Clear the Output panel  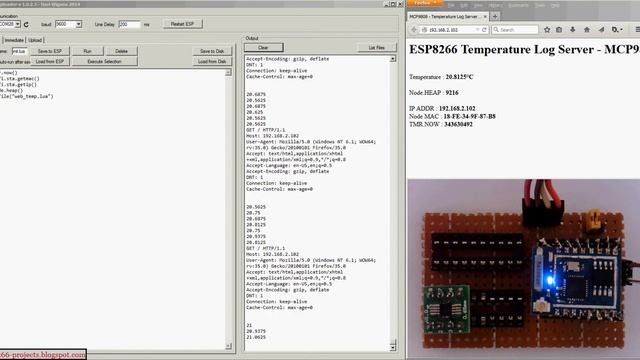(263, 48)
